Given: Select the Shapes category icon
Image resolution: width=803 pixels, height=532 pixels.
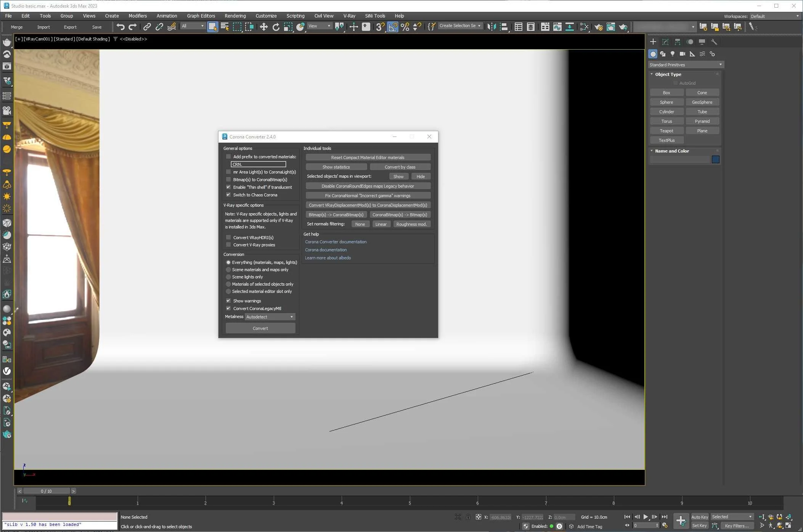Looking at the screenshot, I should point(663,54).
